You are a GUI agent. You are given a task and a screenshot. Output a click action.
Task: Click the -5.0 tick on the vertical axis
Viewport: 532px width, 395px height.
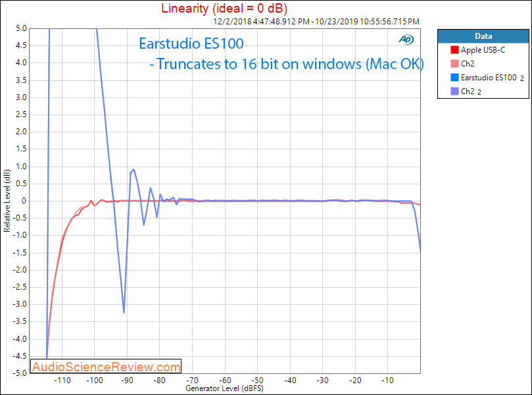20,373
